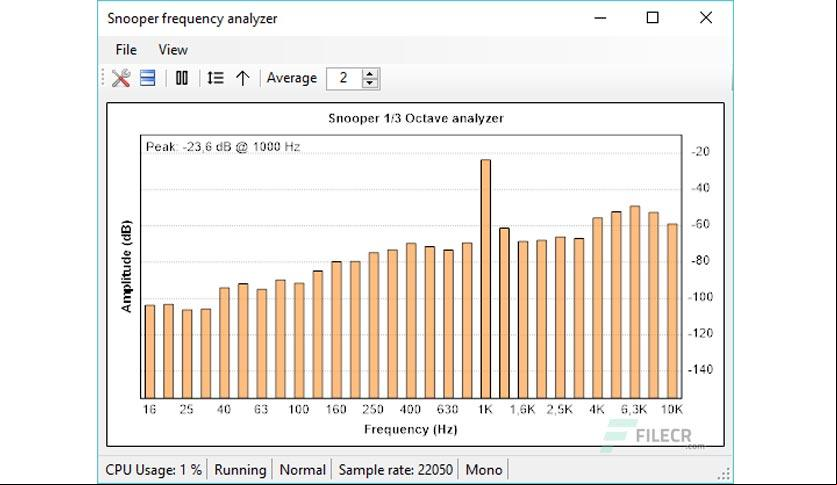Click the toolbar drag handle grip
The width and height of the screenshot is (837, 485).
pos(102,78)
